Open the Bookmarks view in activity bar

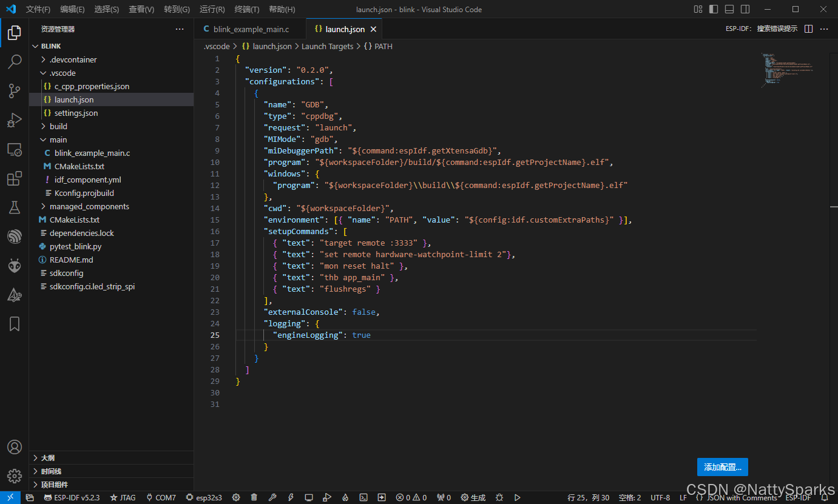[x=15, y=324]
